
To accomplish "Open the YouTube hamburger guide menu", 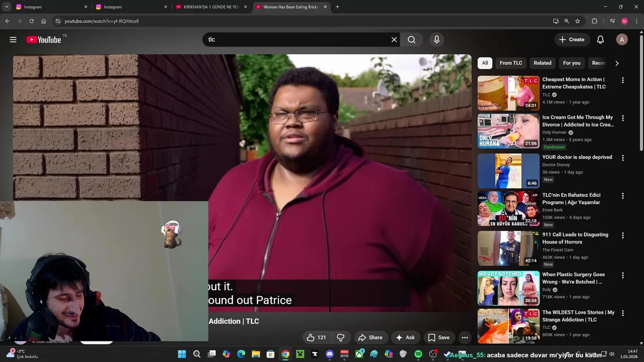I will tap(13, 40).
